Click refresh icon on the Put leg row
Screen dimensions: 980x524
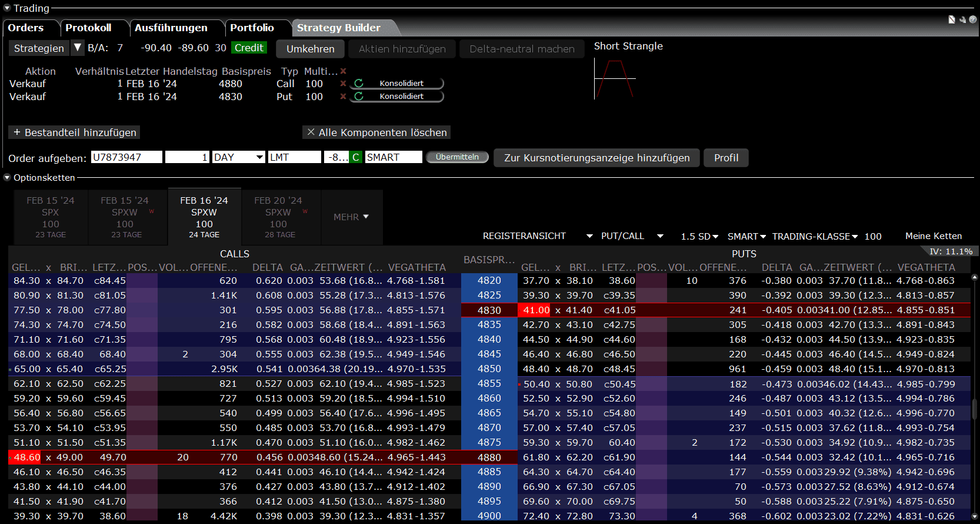[359, 97]
